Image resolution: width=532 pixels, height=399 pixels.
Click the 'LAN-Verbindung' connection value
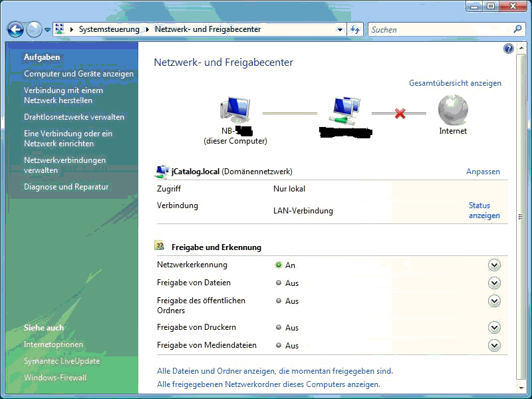(303, 211)
